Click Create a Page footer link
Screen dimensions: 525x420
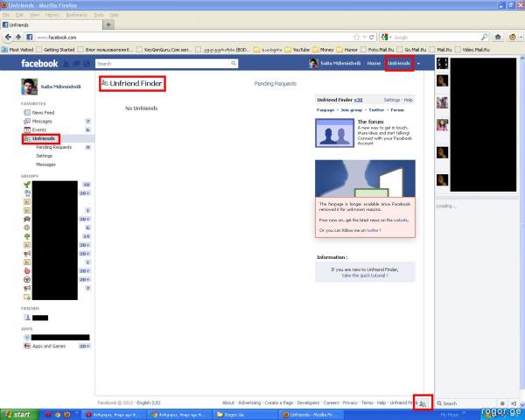[279, 402]
